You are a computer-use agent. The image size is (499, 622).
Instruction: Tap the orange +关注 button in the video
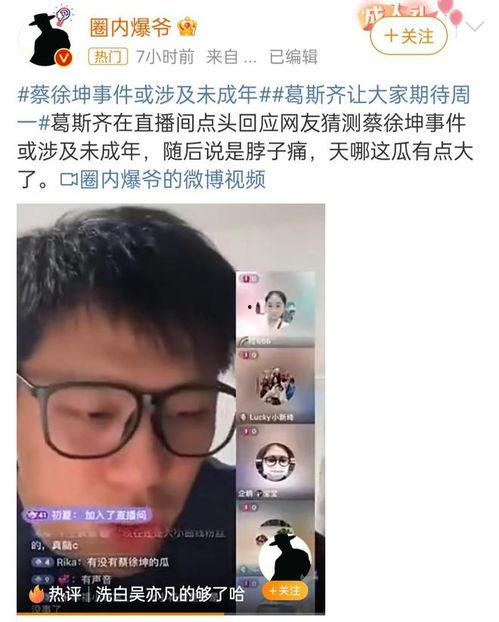click(x=285, y=591)
